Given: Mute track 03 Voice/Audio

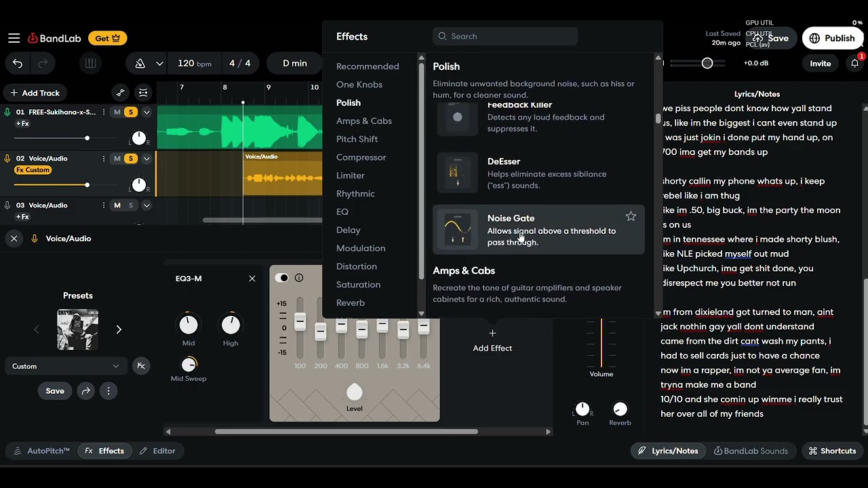Looking at the screenshot, I should point(117,205).
